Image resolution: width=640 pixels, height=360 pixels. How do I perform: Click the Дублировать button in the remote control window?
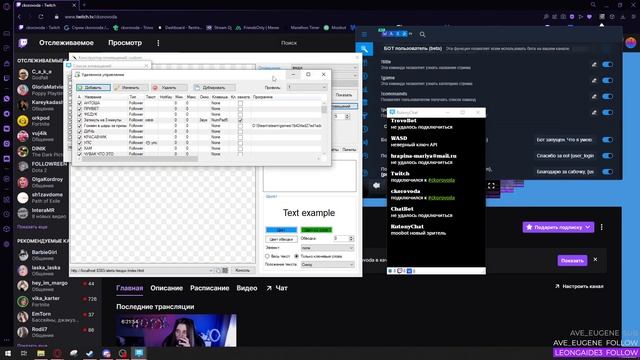[214, 87]
